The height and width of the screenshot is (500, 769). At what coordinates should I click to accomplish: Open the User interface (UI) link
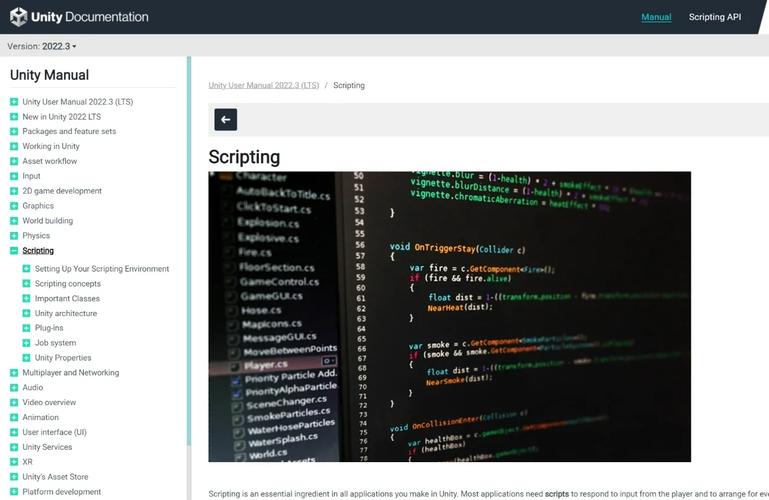54,432
